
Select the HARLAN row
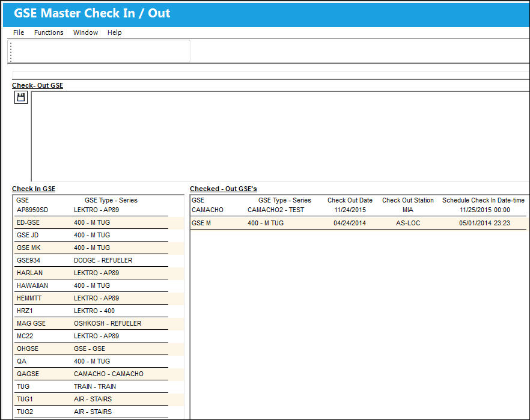click(x=91, y=273)
